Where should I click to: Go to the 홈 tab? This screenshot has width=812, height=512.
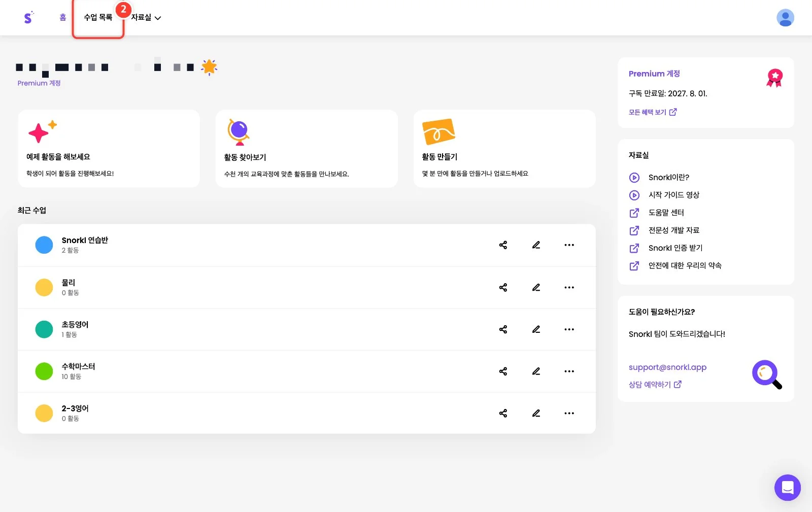[63, 18]
